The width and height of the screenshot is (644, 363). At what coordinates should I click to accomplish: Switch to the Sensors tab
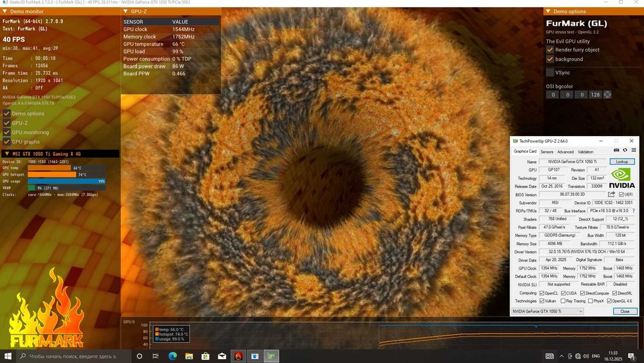tap(547, 152)
